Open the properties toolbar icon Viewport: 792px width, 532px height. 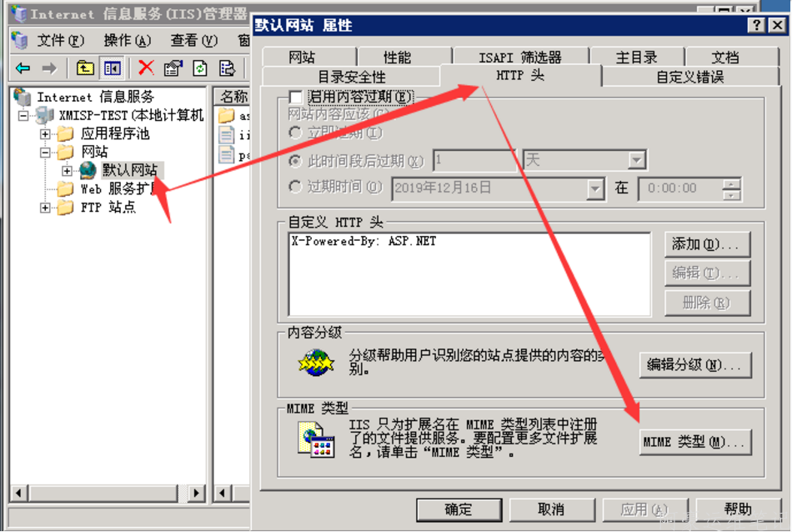[173, 68]
